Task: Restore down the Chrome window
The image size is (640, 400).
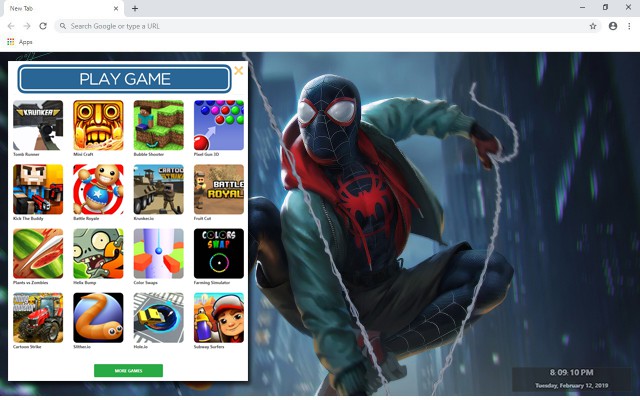Action: [x=605, y=7]
